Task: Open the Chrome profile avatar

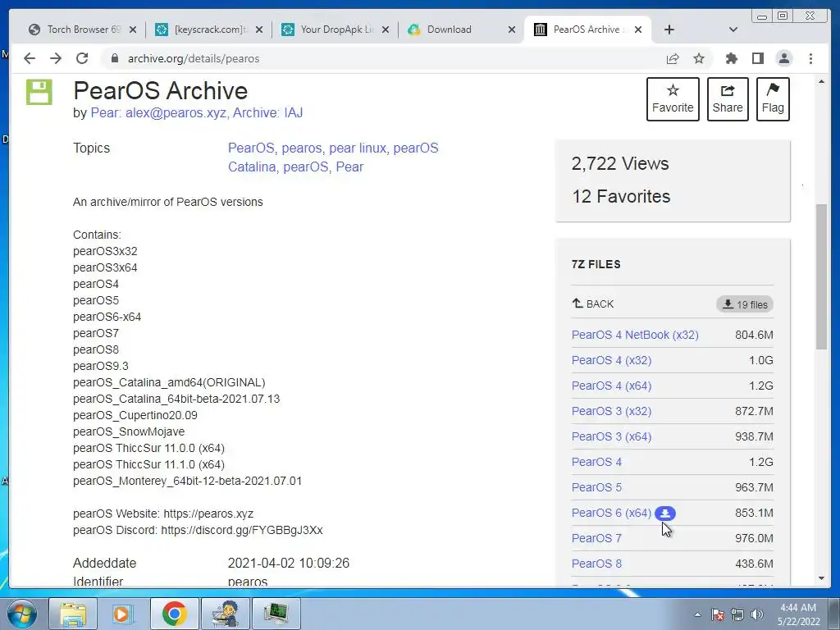Action: [x=784, y=58]
